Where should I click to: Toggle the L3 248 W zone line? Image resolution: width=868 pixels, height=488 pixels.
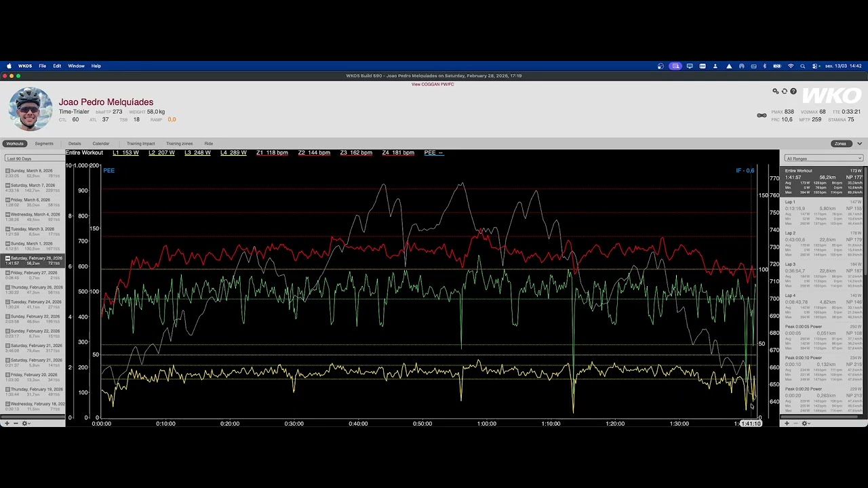coord(197,152)
